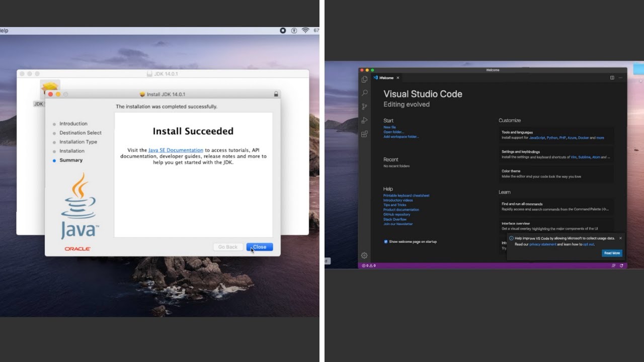Open the Color theme card

[x=556, y=174]
